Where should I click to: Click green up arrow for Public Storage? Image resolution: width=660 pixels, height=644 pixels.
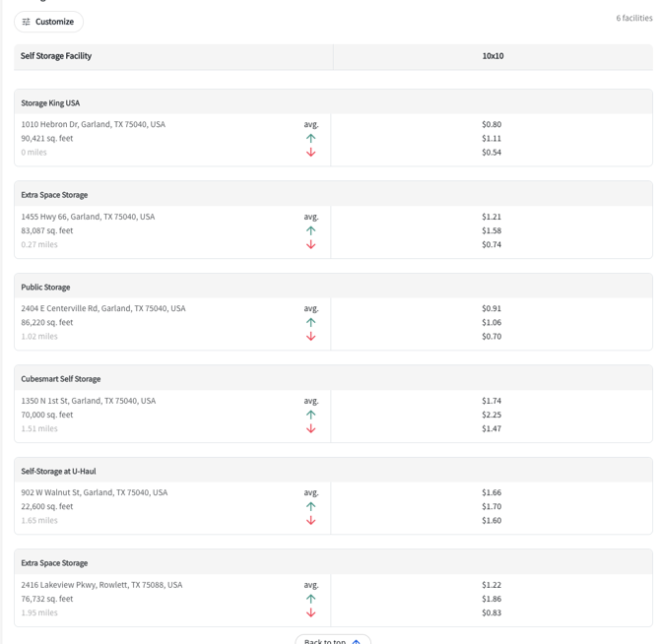pos(311,322)
